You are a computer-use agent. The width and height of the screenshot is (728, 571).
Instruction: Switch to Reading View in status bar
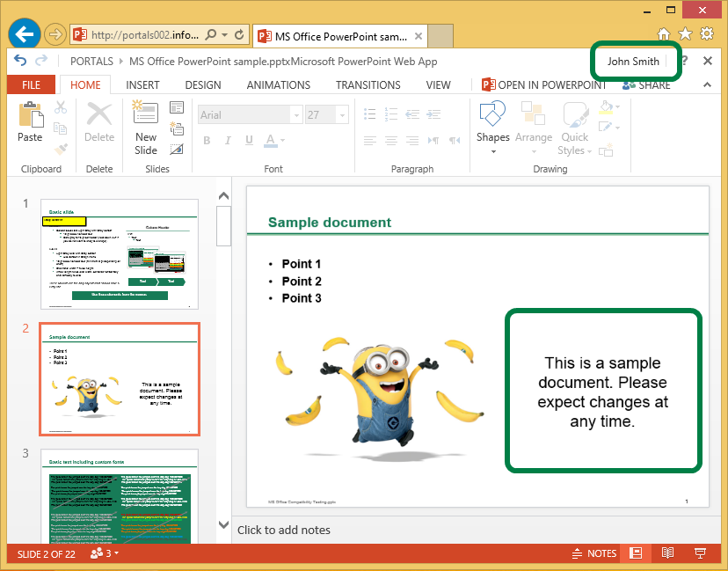[667, 553]
